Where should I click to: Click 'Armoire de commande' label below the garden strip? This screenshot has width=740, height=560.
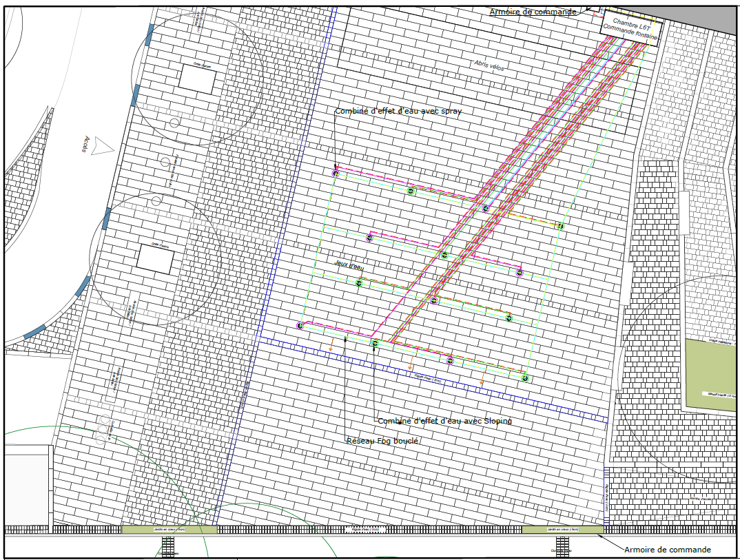(x=668, y=549)
